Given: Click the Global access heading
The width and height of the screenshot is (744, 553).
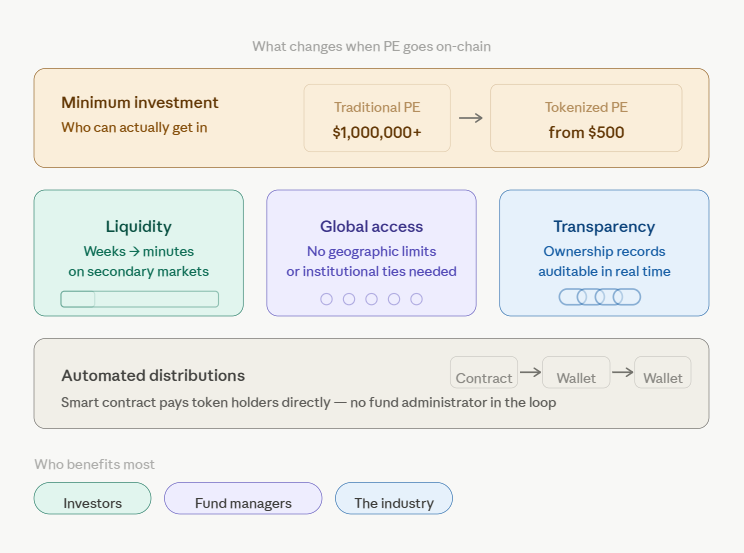Looking at the screenshot, I should point(372,226).
